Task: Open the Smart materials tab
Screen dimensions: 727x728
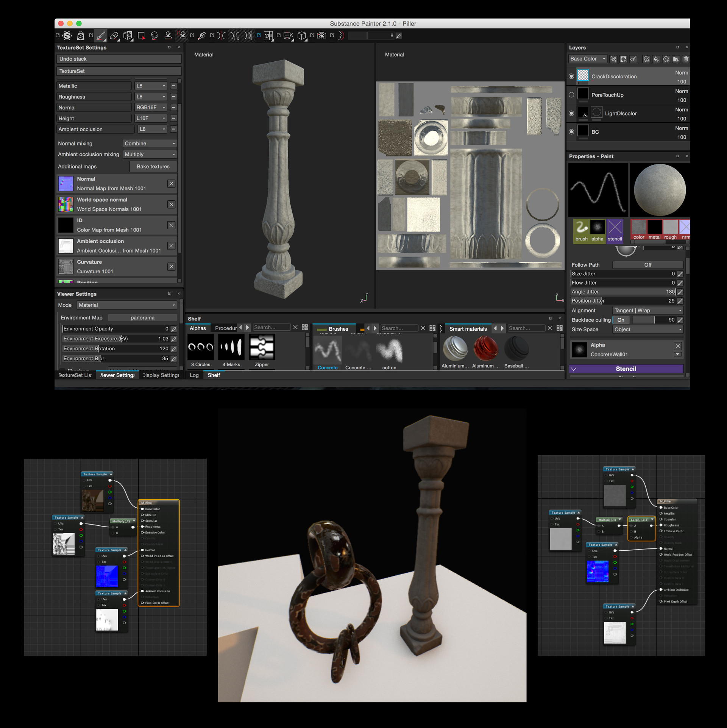Action: point(468,328)
